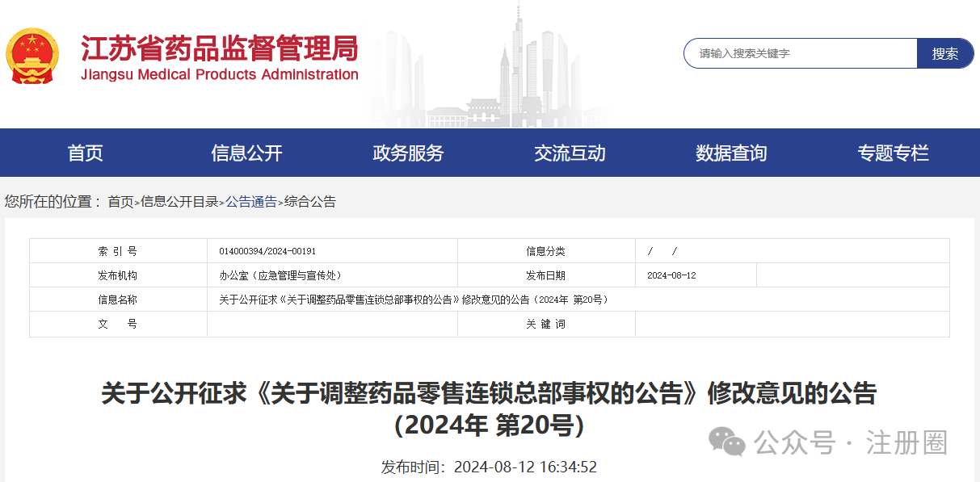Open the 专题专栏 navigation item
Viewport: 980px width, 482px height.
pos(893,153)
